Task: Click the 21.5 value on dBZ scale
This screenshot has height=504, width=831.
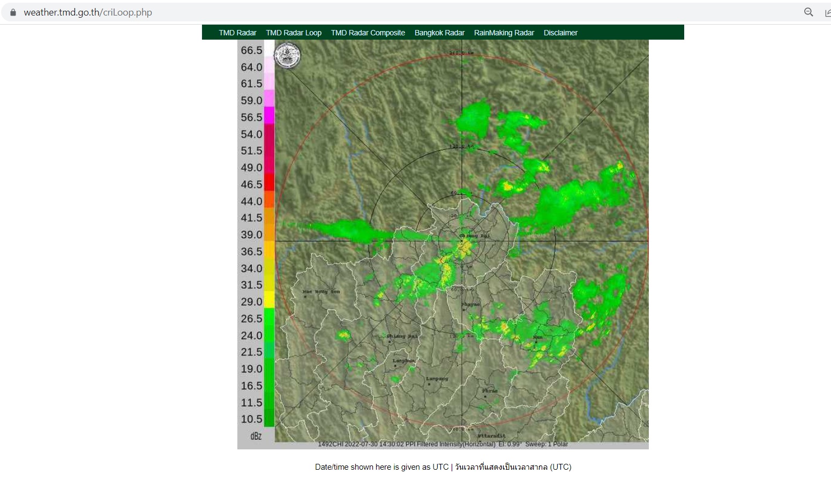Action: coord(251,352)
